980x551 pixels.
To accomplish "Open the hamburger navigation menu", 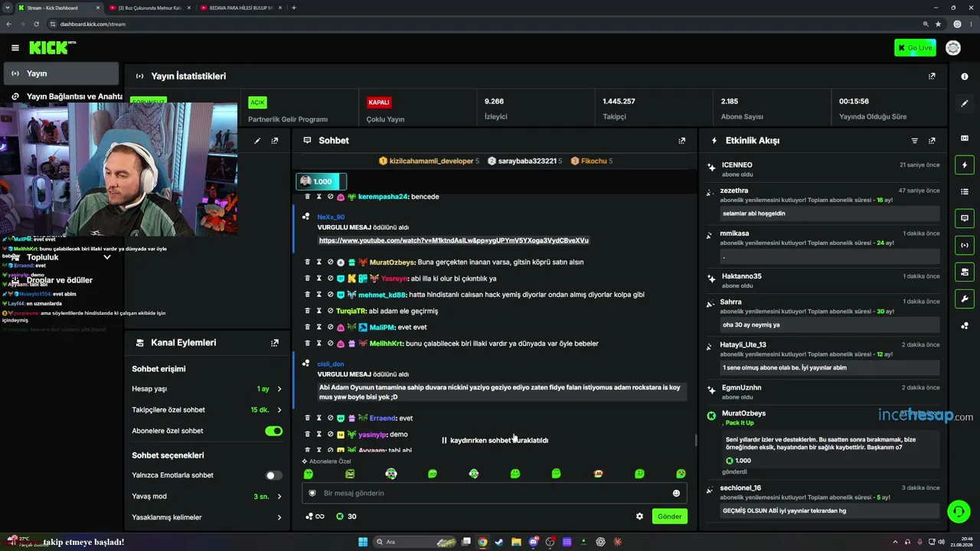I will pyautogui.click(x=15, y=47).
